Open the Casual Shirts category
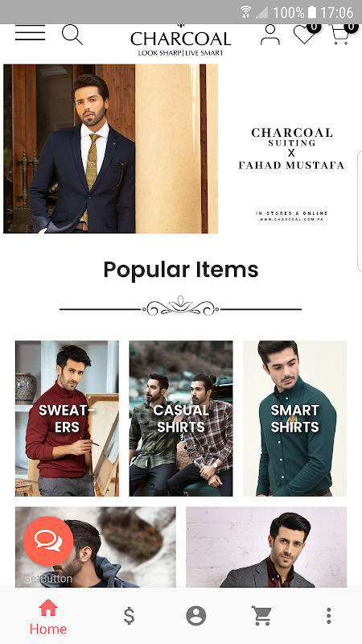Viewport: 362px width, 644px height. tap(181, 419)
